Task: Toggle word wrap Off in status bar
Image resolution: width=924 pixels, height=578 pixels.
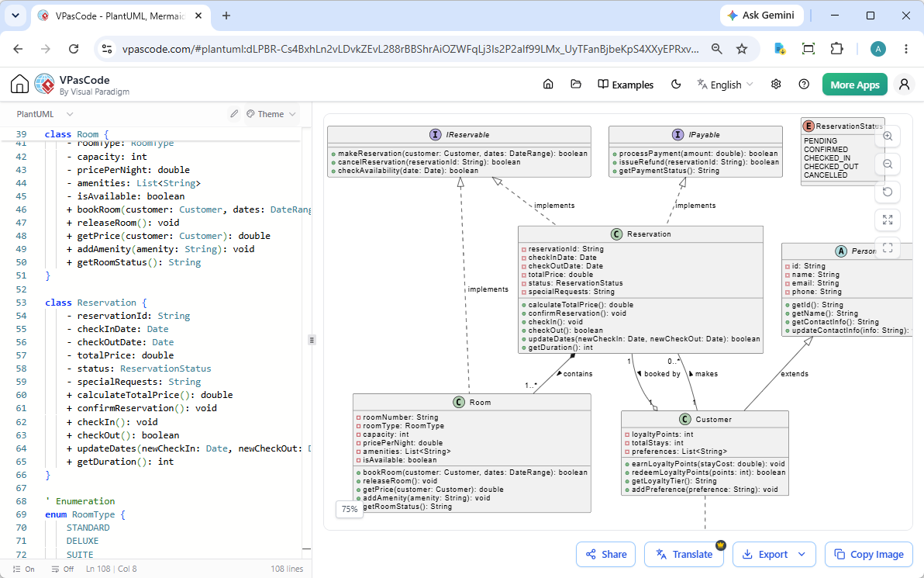Action: pos(63,569)
